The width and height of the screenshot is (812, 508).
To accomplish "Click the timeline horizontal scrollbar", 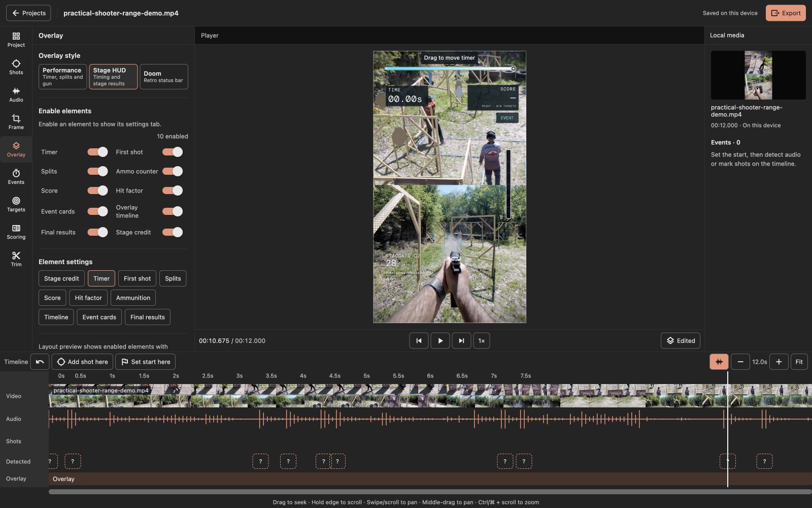I will tap(430, 492).
